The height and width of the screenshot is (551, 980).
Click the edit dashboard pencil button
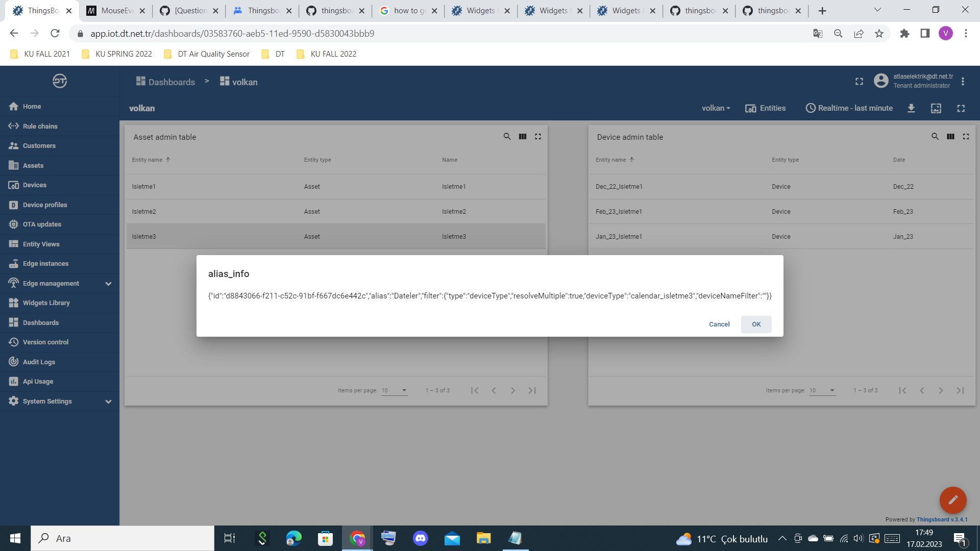pyautogui.click(x=952, y=500)
